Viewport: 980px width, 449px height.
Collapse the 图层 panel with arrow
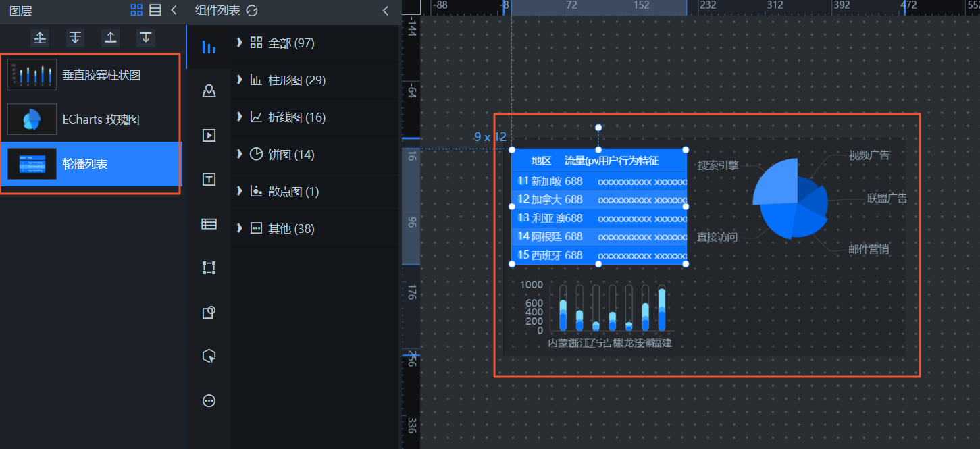pos(174,10)
